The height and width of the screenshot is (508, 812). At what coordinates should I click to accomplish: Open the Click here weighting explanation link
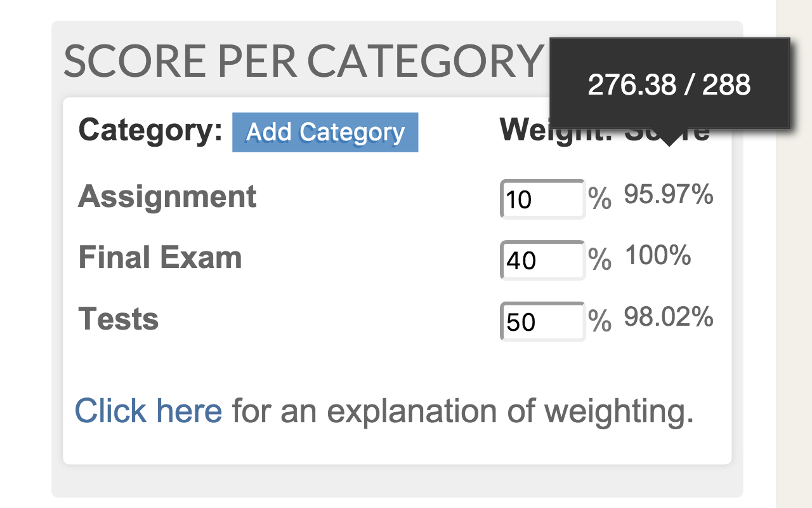point(148,410)
